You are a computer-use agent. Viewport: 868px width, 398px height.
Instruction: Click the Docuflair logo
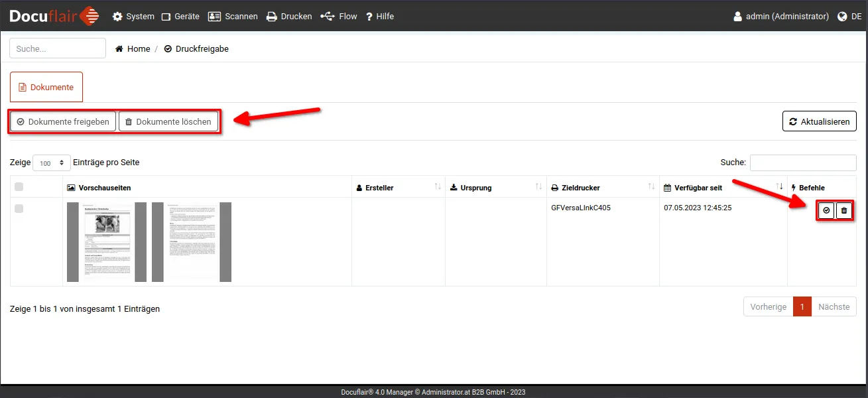click(54, 16)
